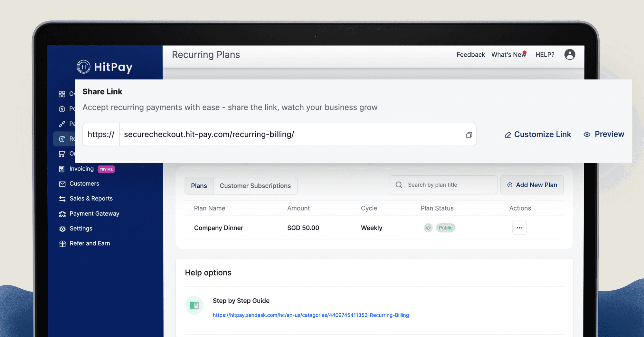Open Payment Gateway in sidebar

pos(94,213)
